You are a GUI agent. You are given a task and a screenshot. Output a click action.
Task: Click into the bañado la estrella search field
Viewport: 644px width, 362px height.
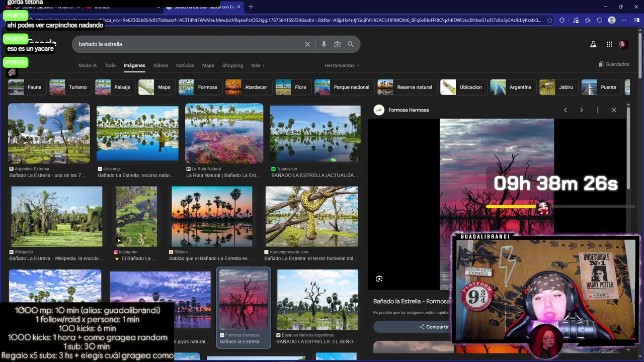[189, 44]
